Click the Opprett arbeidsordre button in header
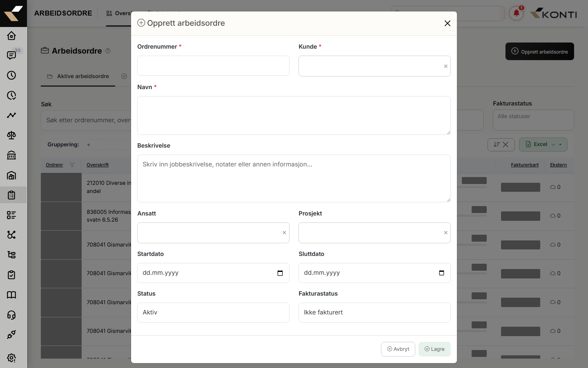 (x=540, y=52)
